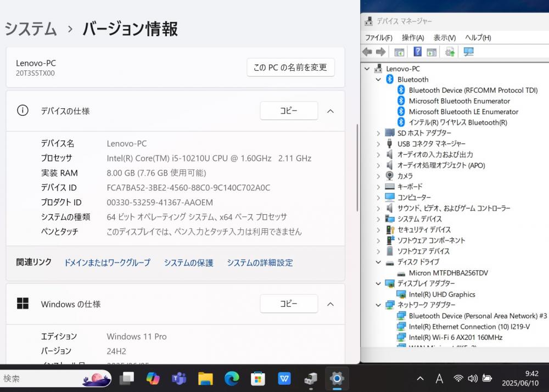Viewport: 549px width, 392px height.
Task: Select the Micron MTFDHBA256TDV disk drive icon
Action: pyautogui.click(x=401, y=273)
